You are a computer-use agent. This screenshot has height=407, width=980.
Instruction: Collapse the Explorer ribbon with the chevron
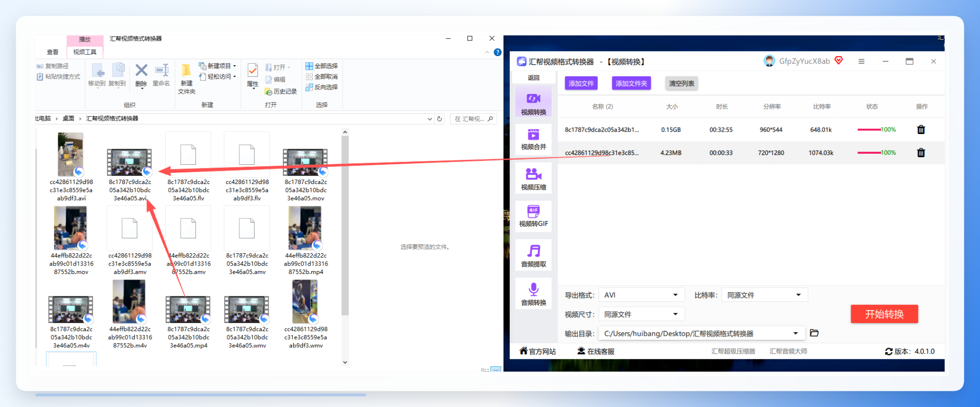coord(487,52)
